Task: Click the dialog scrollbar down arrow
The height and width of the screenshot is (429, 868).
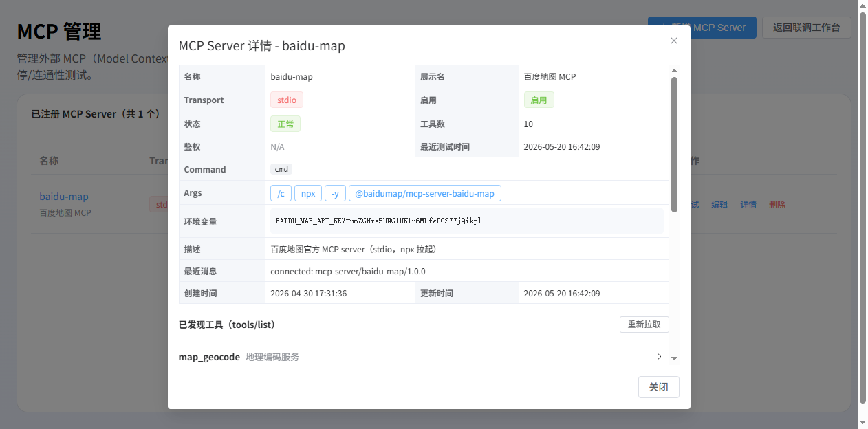Action: (x=674, y=358)
